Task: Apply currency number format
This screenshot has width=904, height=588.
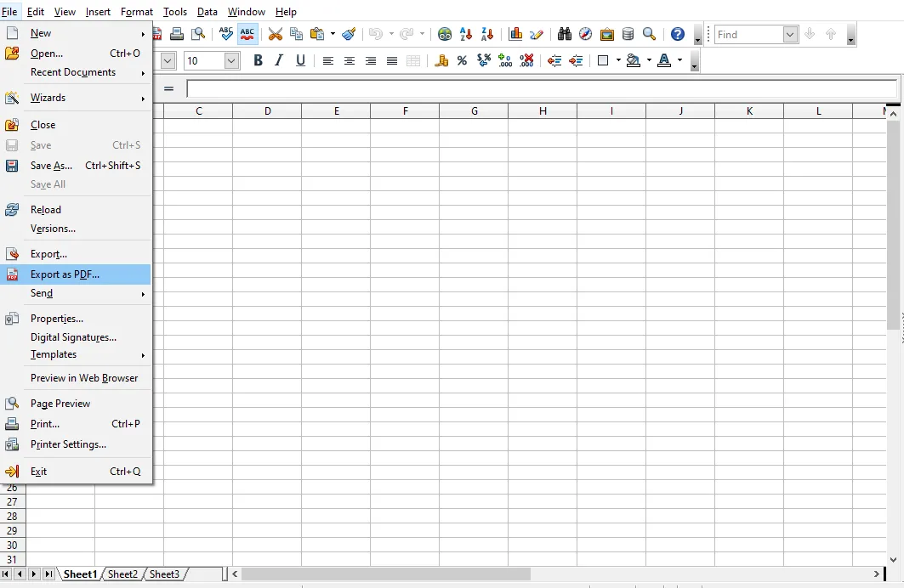Action: 443,60
